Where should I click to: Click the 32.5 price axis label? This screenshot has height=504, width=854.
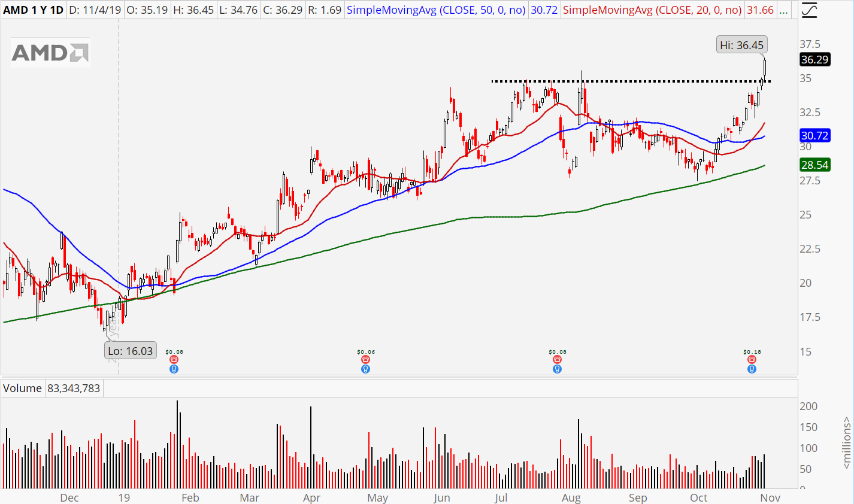pos(810,113)
